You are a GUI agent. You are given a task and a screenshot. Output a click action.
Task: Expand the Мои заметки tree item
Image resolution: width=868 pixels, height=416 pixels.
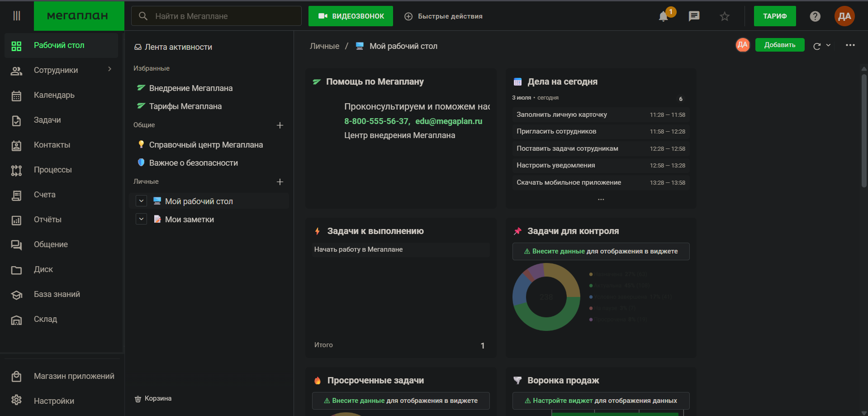point(142,219)
